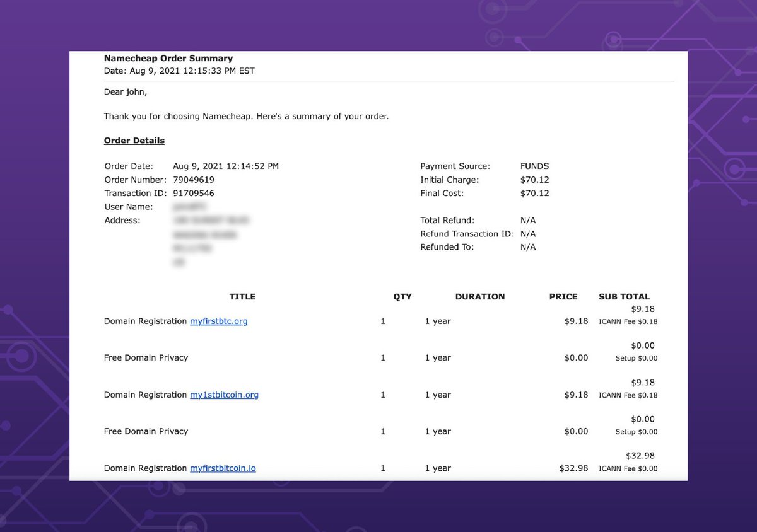The width and height of the screenshot is (757, 532).
Task: Click the Refunded To N/A value
Action: [528, 247]
